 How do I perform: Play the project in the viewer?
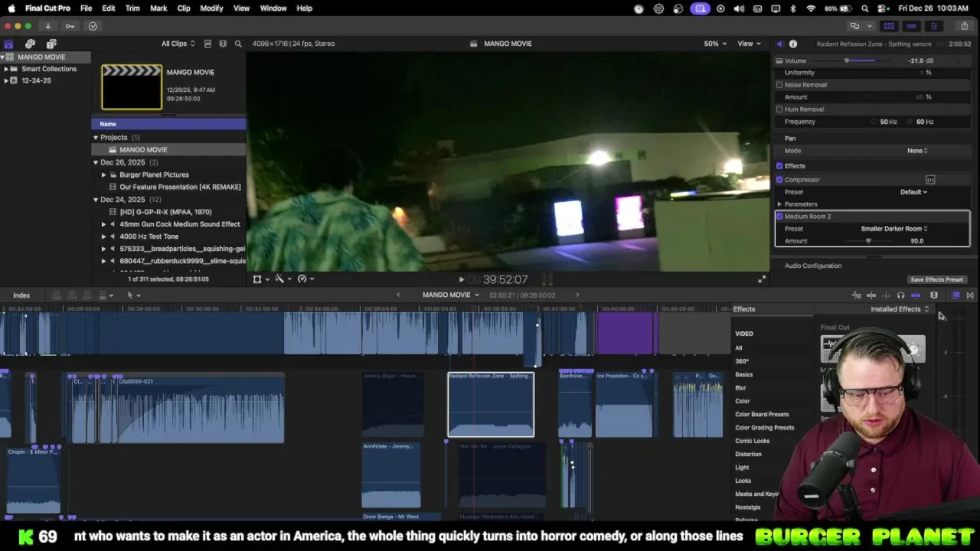(461, 280)
